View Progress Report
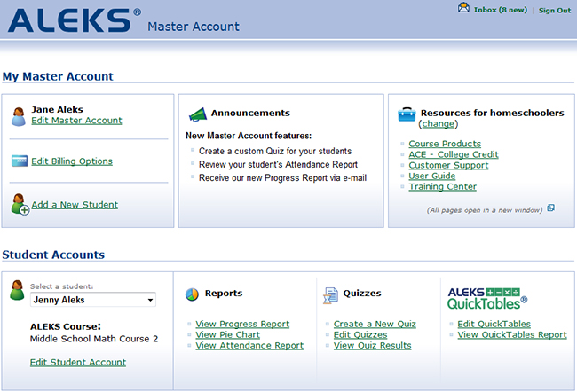The height and width of the screenshot is (392, 577). pyautogui.click(x=242, y=324)
